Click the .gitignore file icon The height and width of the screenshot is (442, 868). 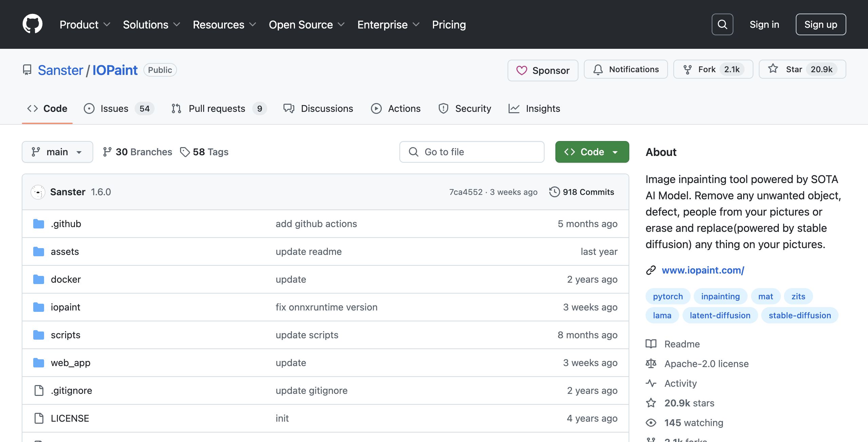pos(39,390)
